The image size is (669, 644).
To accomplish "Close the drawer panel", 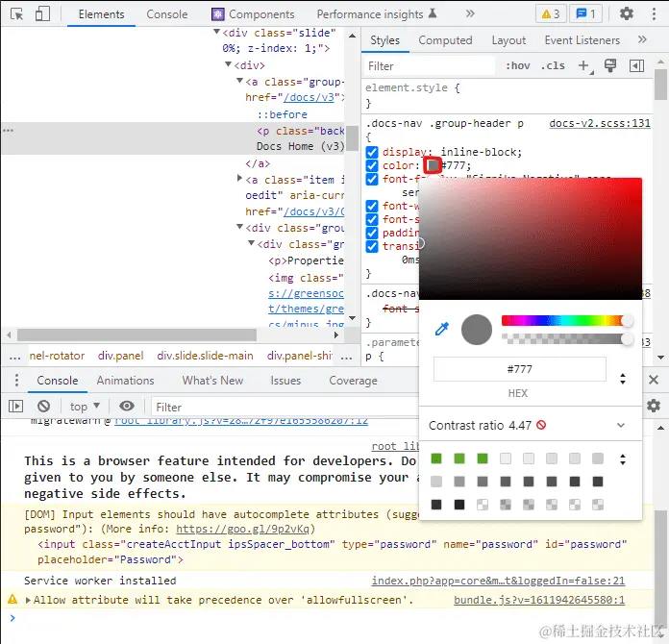I will point(654,380).
